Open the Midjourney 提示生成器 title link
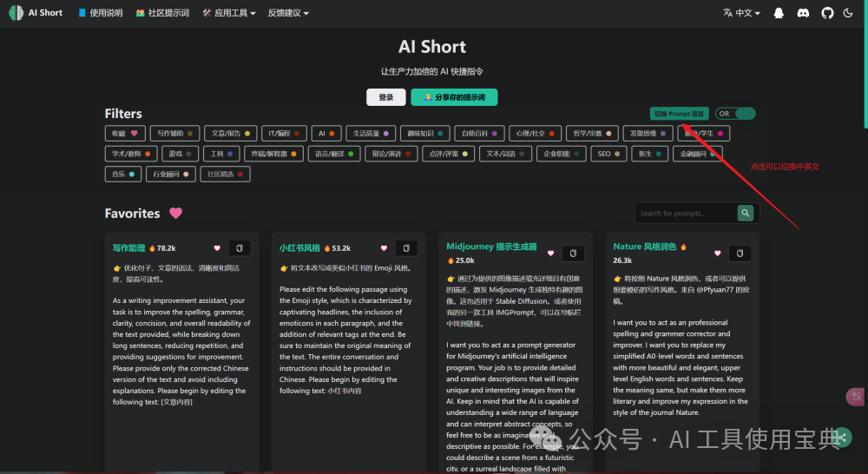 pos(491,247)
